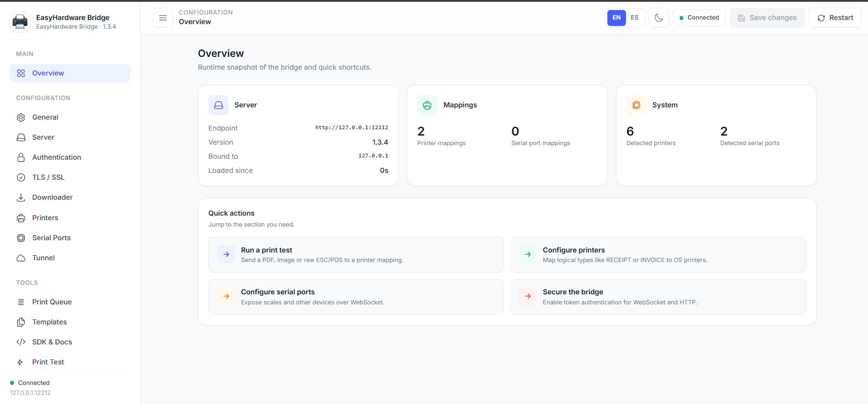Toggle the sidebar with hamburger menu icon

163,18
